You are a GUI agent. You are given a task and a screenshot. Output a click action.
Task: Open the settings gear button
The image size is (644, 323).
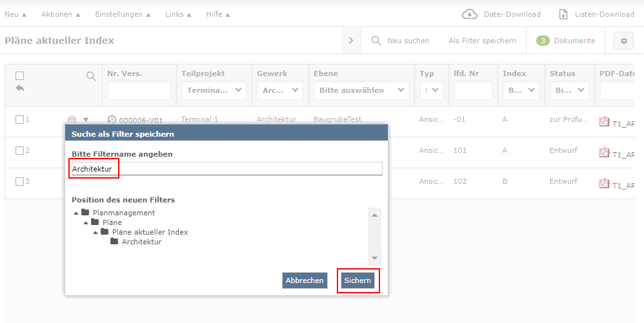click(x=623, y=41)
